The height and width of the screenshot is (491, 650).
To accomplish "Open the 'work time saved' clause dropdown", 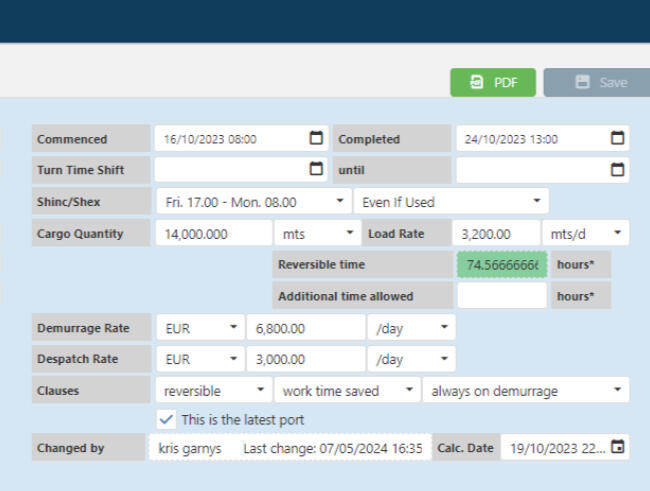I will pos(347,390).
